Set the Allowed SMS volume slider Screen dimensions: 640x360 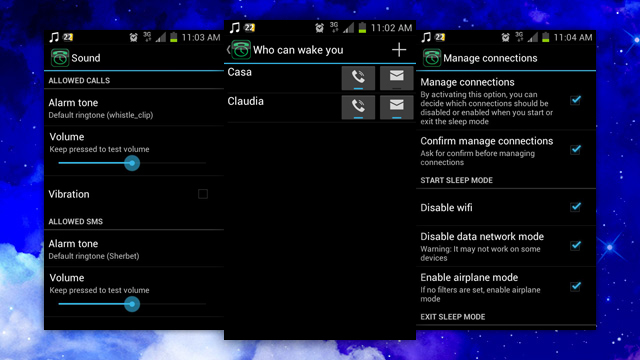pyautogui.click(x=132, y=304)
